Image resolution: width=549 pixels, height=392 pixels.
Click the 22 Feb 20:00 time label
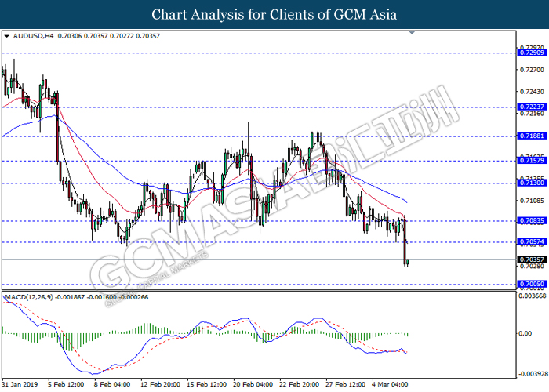pyautogui.click(x=299, y=384)
